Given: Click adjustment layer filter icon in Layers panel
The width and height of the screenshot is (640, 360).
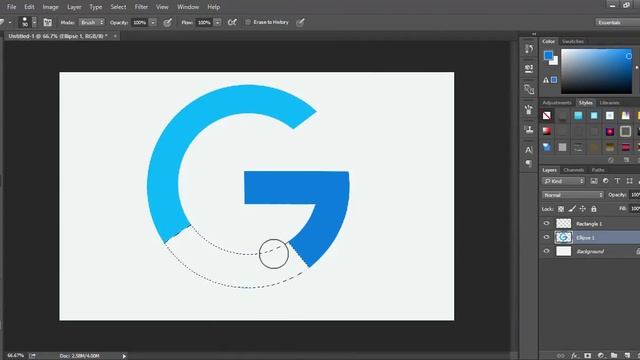Looking at the screenshot, I should 606,181.
